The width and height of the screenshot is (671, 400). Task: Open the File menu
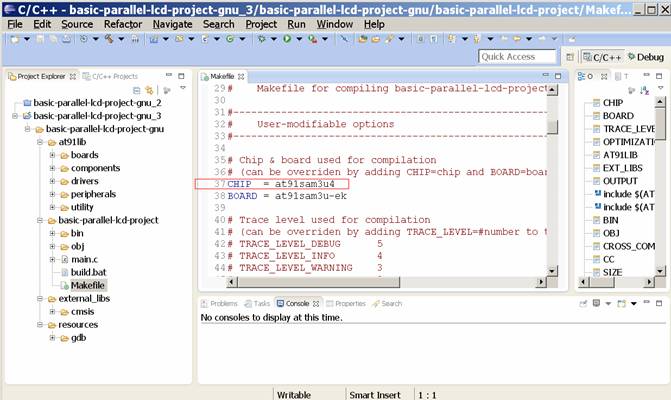click(x=15, y=24)
